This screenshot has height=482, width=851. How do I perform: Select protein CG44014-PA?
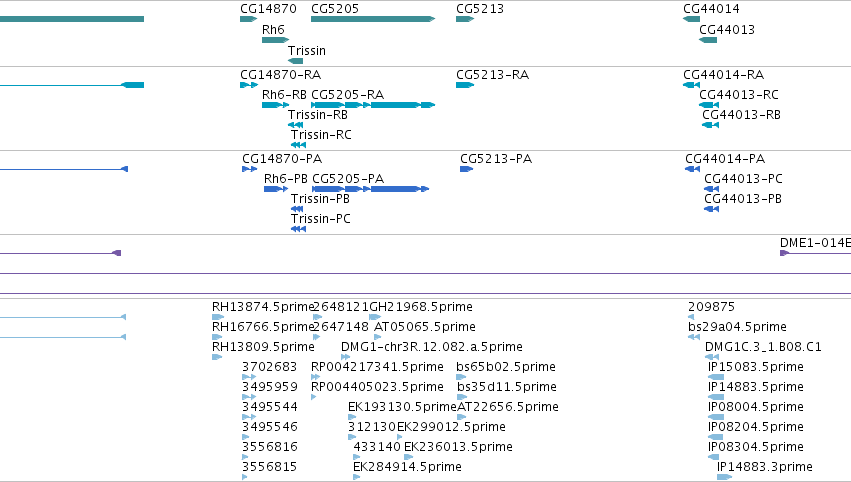coord(725,159)
